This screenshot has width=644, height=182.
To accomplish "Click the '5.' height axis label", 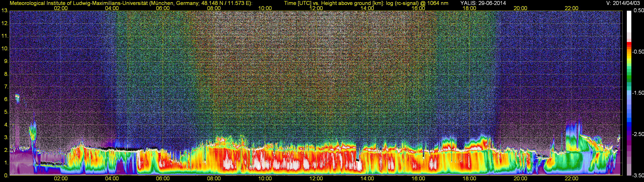I will [x=6, y=112].
